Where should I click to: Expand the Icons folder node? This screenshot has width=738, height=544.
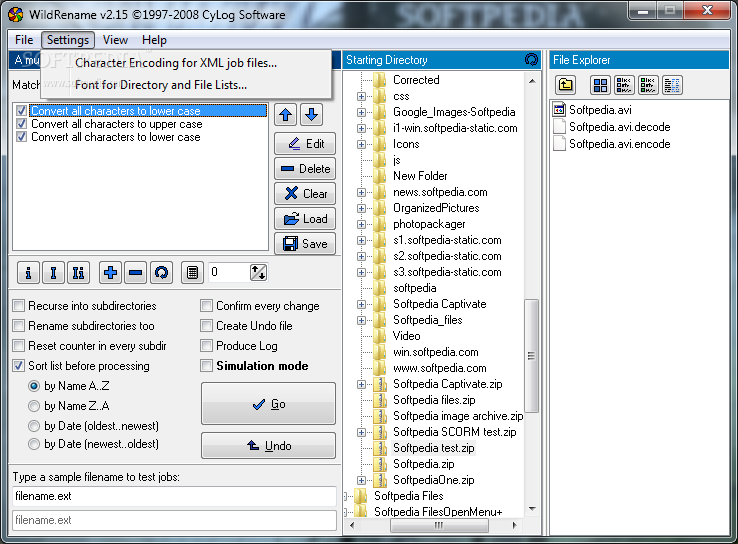point(361,144)
